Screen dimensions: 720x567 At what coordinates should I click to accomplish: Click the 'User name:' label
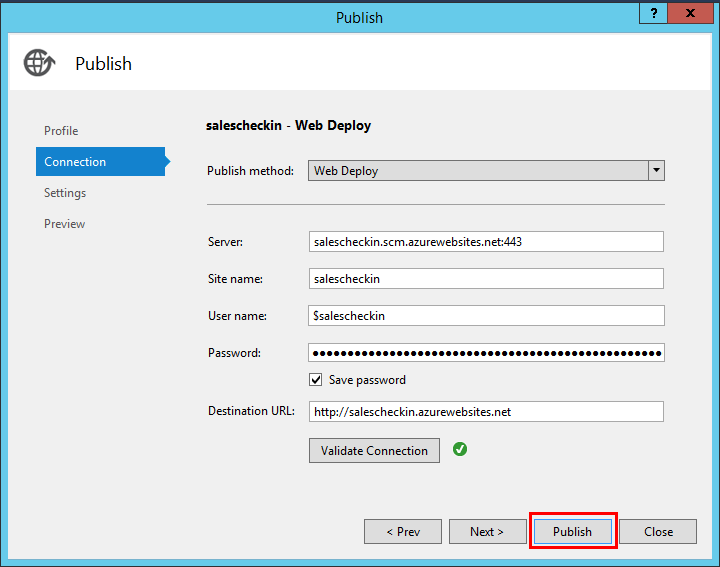point(237,316)
